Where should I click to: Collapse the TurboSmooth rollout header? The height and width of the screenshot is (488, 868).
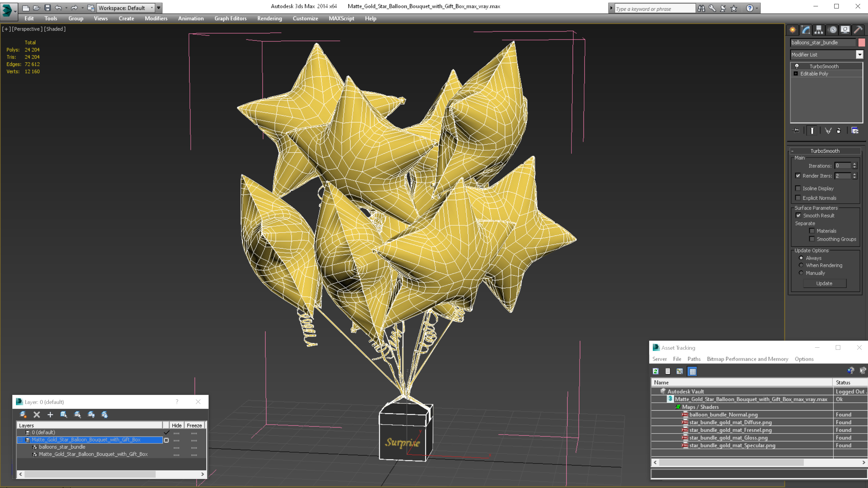pos(825,151)
